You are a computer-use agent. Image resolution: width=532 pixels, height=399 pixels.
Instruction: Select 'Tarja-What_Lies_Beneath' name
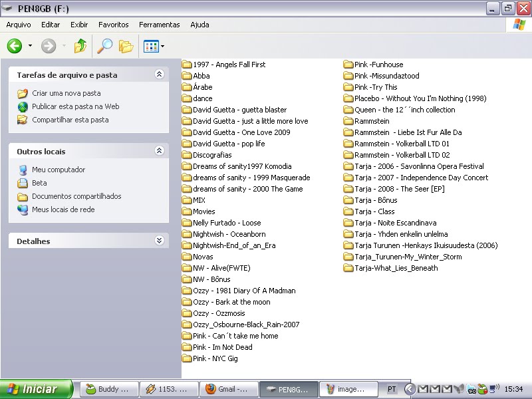[396, 268]
